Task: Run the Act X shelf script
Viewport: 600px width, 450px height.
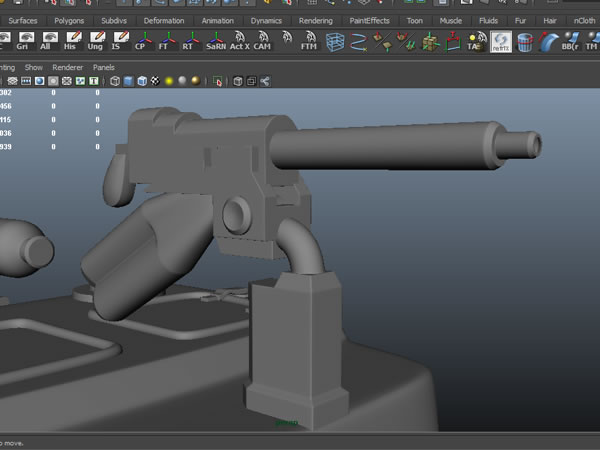Action: point(240,41)
